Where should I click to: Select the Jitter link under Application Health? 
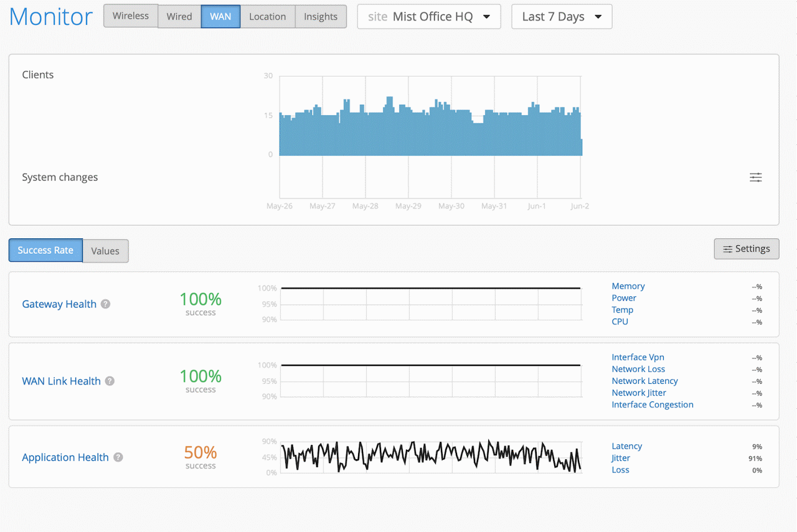620,457
